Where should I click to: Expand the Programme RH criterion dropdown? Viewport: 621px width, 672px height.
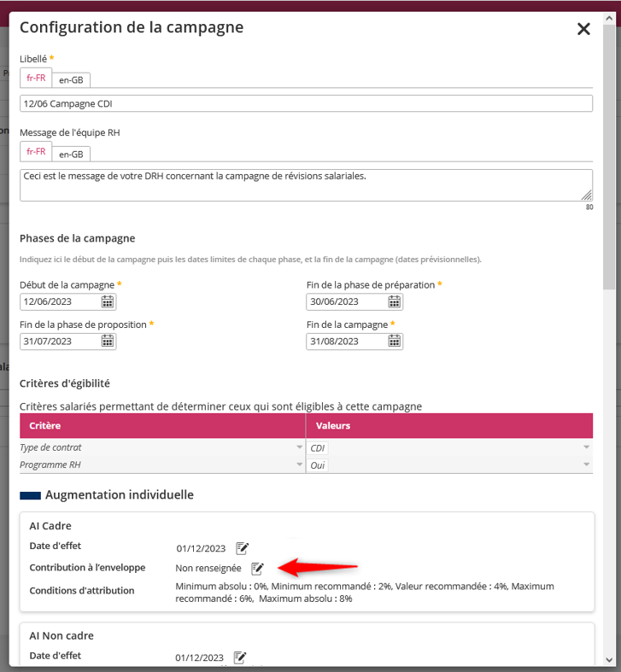pyautogui.click(x=299, y=465)
